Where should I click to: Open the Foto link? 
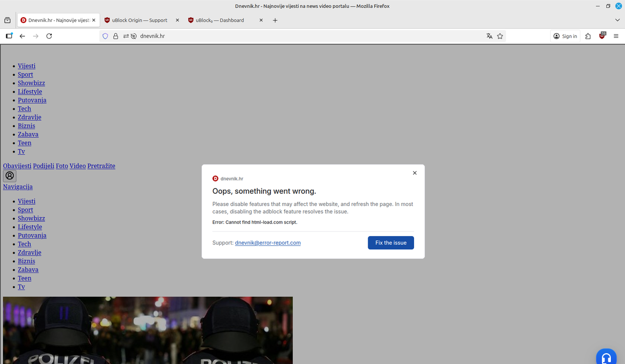pyautogui.click(x=62, y=166)
